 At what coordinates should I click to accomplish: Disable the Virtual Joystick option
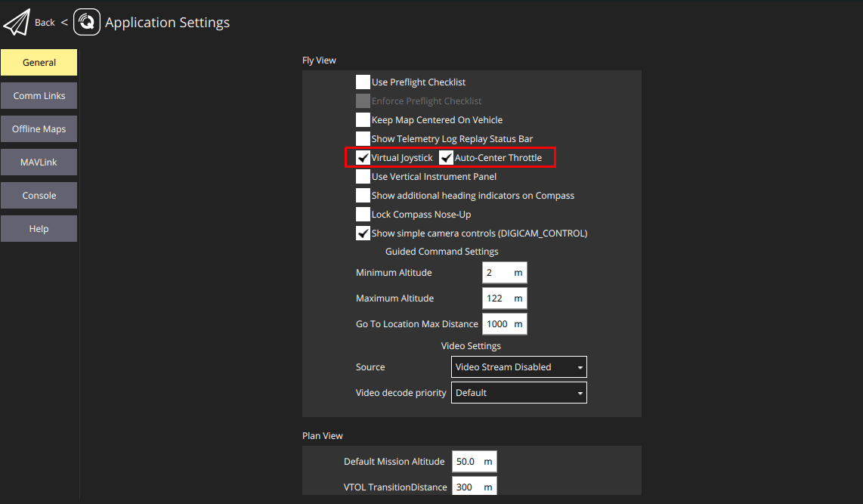[363, 157]
